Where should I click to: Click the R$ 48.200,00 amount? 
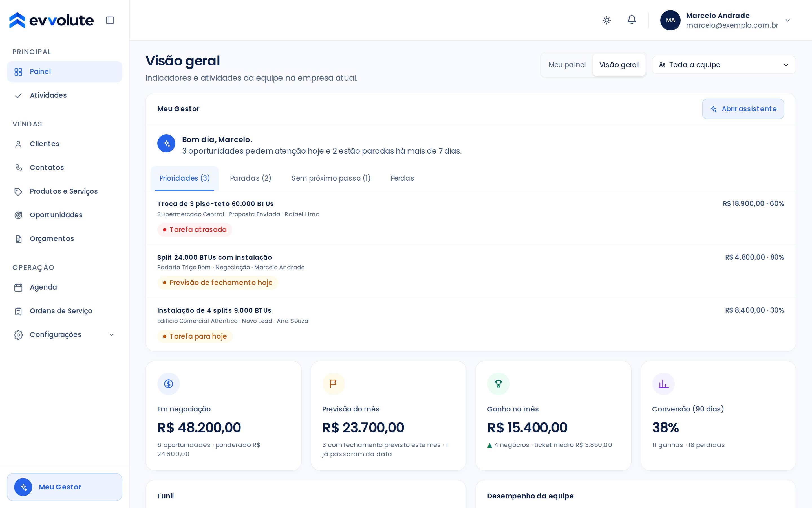(x=199, y=428)
